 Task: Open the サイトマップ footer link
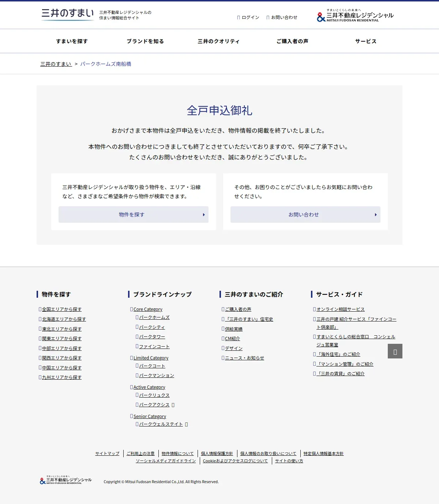[x=107, y=454]
